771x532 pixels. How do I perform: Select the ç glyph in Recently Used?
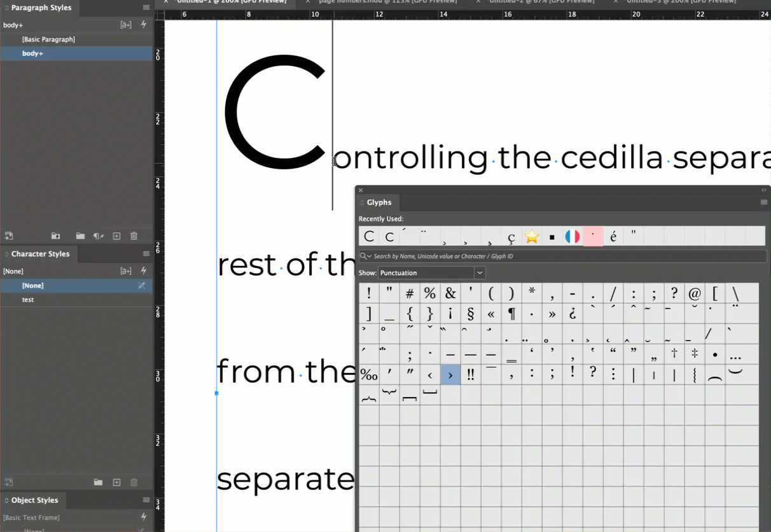tap(511, 236)
